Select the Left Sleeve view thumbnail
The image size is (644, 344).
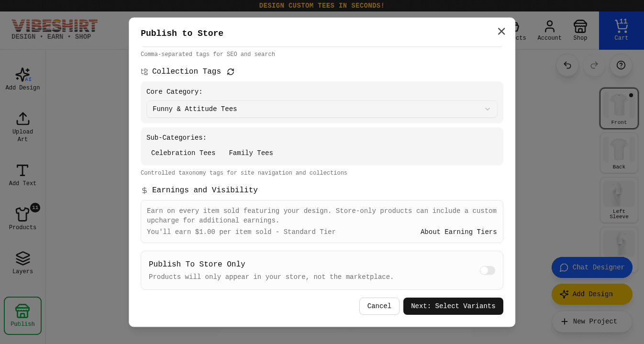pos(619,200)
